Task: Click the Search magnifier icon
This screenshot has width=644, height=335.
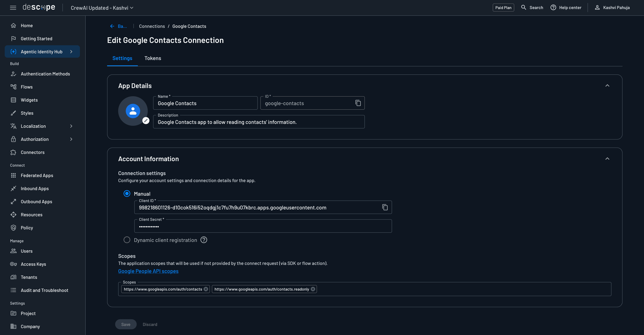Action: [523, 8]
